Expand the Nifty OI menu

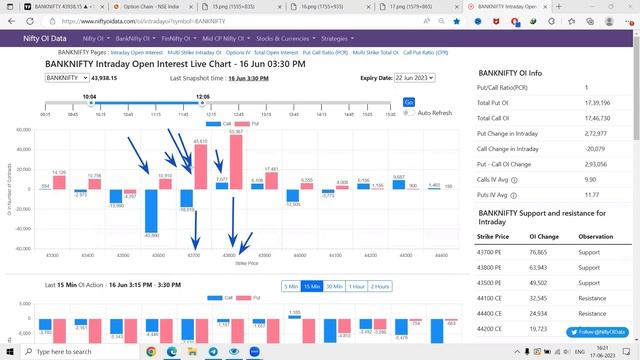(96, 38)
